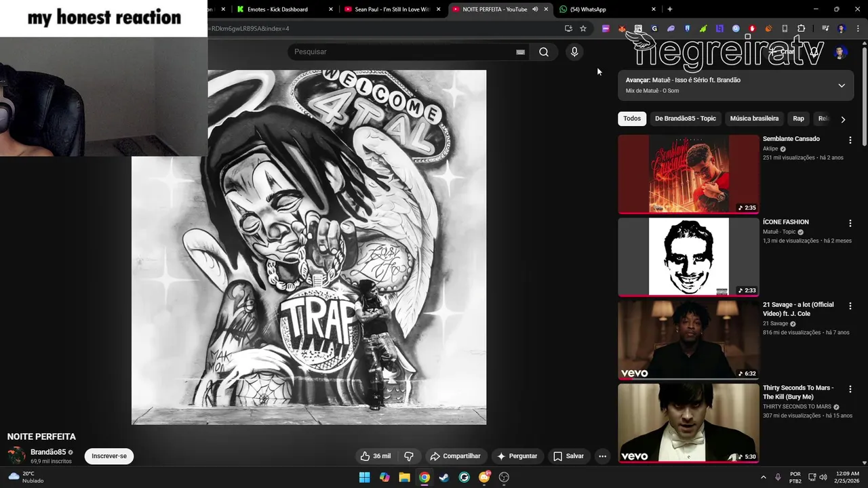Open the Compartilhar share option
The width and height of the screenshot is (868, 488).
pyautogui.click(x=455, y=456)
